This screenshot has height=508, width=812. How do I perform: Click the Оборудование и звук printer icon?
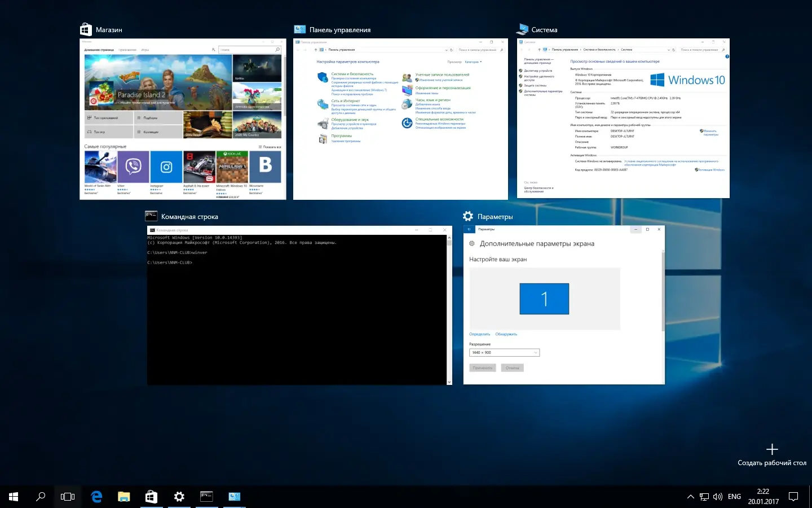[323, 124]
